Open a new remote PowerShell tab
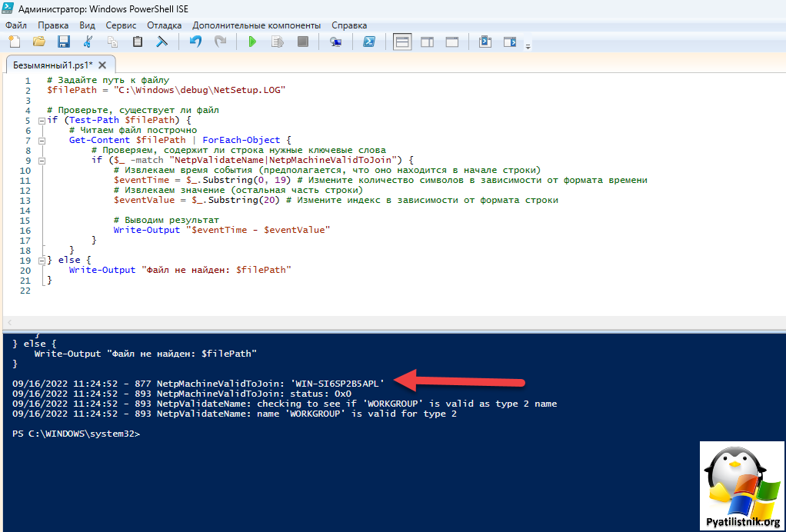This screenshot has height=532, width=786. pos(336,42)
